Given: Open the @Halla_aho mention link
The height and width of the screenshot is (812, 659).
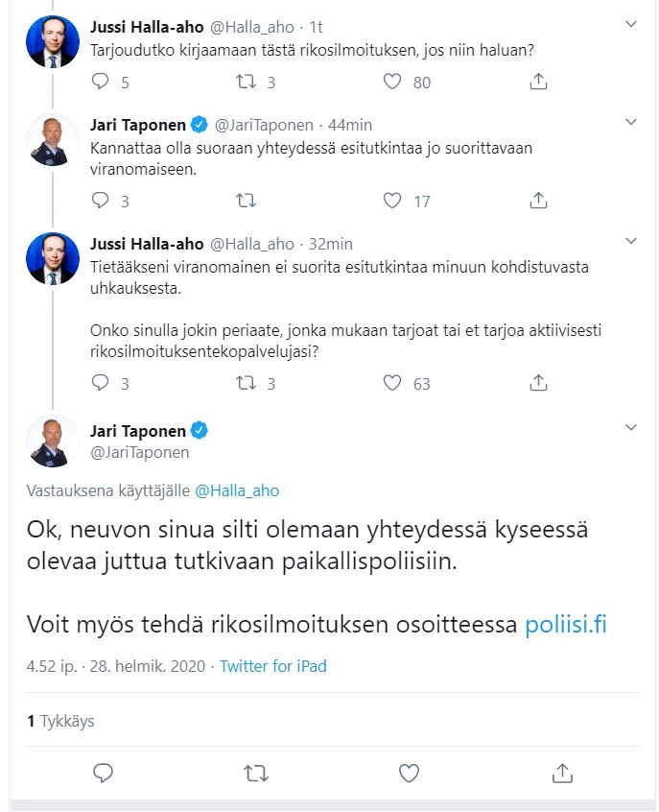Looking at the screenshot, I should pos(237,490).
